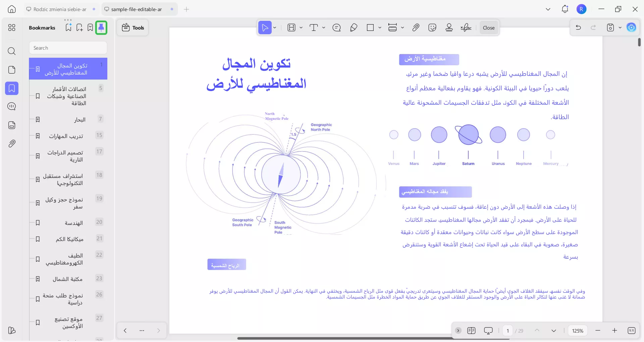Open search in the left sidebar
This screenshot has height=342, width=644.
click(12, 51)
